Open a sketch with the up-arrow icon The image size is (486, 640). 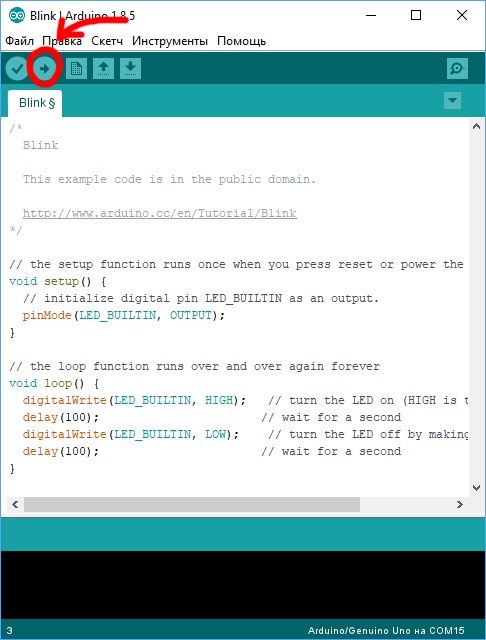click(103, 69)
